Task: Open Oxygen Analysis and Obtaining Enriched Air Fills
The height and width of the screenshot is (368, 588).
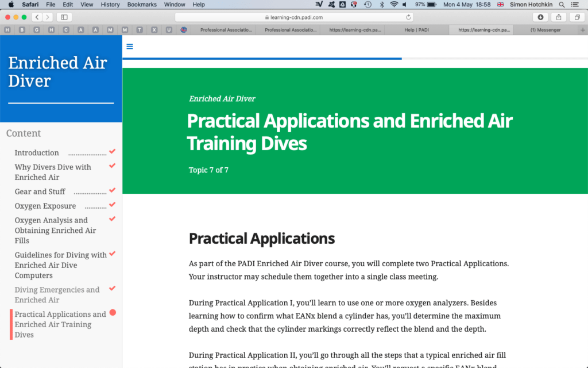Action: pos(55,230)
